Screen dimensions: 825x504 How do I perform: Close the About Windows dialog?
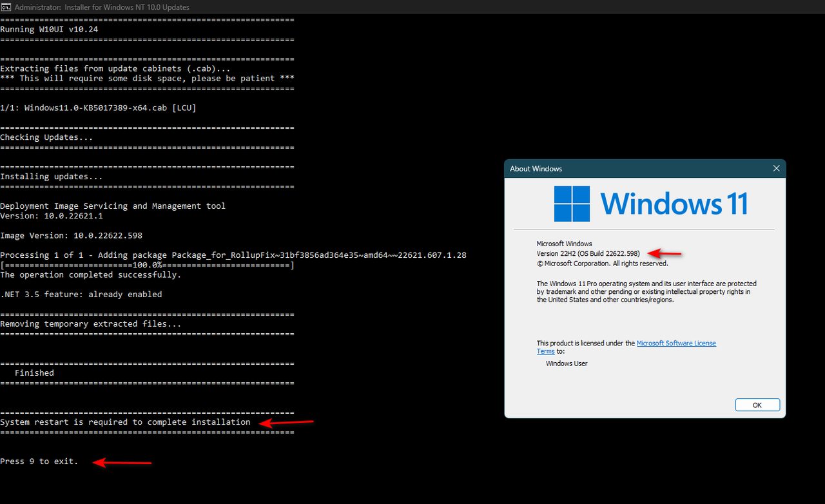click(x=776, y=168)
